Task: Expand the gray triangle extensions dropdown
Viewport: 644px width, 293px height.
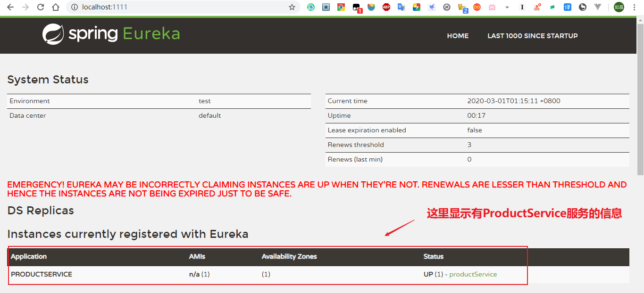Action: point(507,7)
